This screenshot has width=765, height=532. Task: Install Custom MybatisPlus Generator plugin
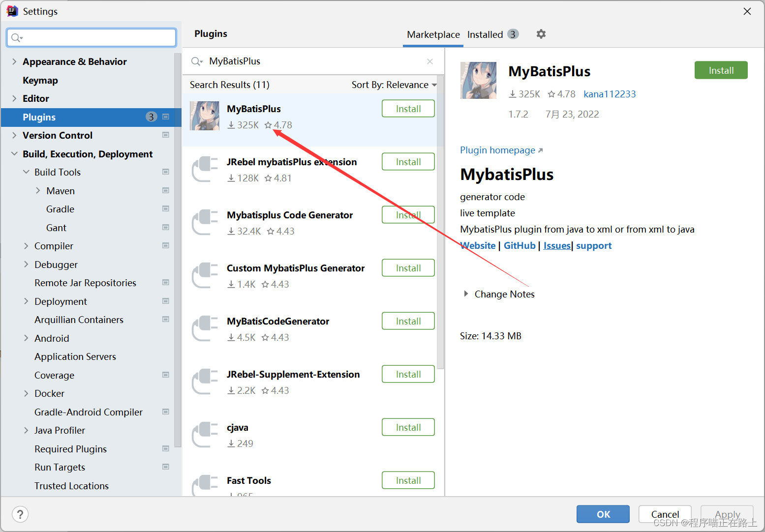point(408,268)
